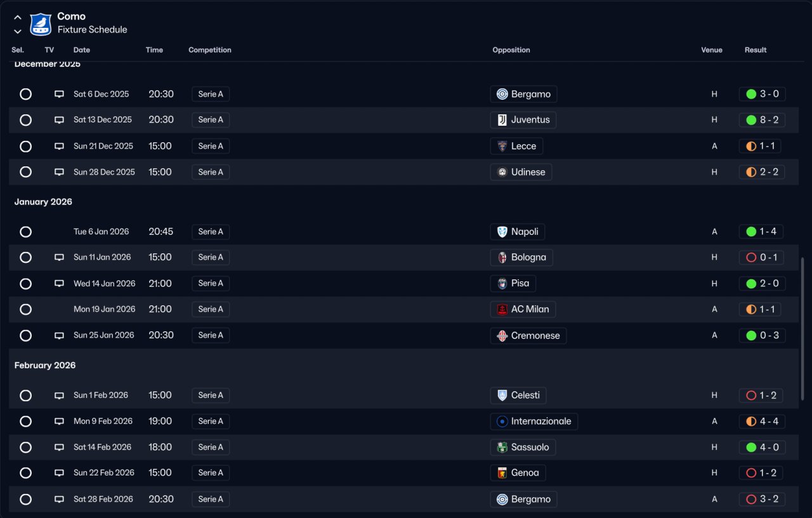The height and width of the screenshot is (518, 812).
Task: Open the Cremonese opposition link
Action: (535, 336)
